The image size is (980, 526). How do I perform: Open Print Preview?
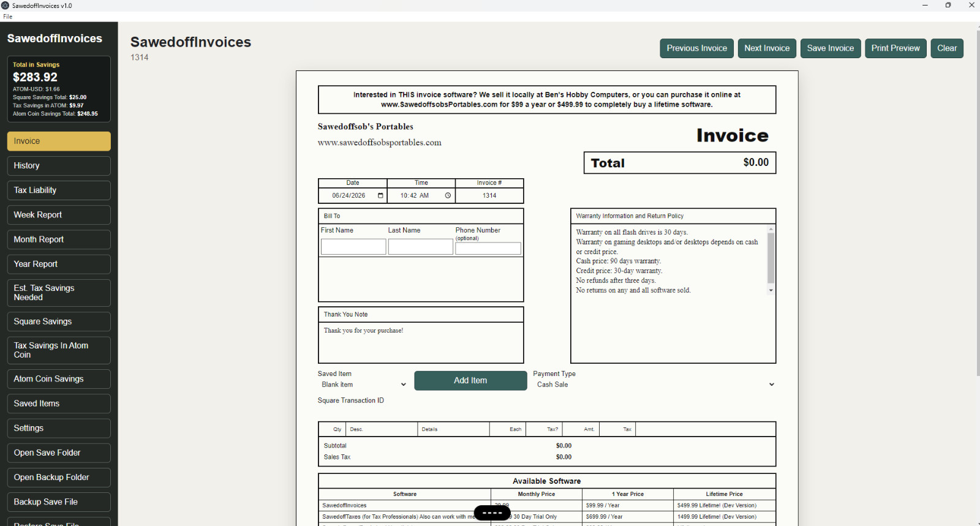click(x=895, y=48)
